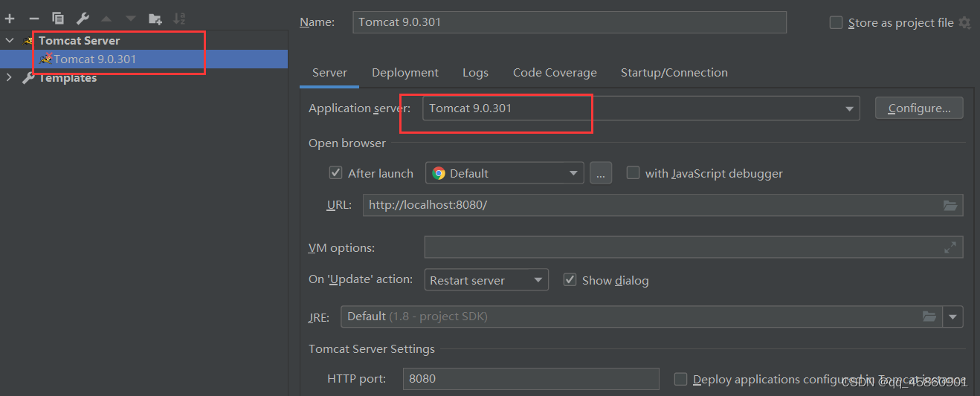This screenshot has width=980, height=396.
Task: Open the wrench edit templates icon
Action: [83, 18]
